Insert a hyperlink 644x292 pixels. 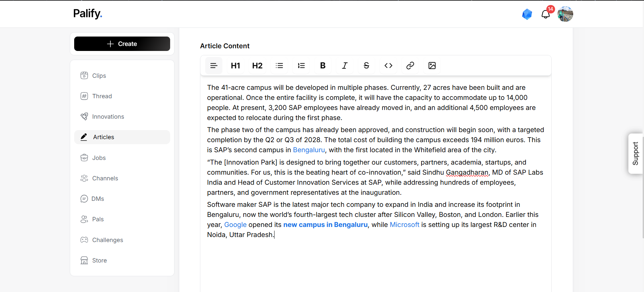[410, 66]
